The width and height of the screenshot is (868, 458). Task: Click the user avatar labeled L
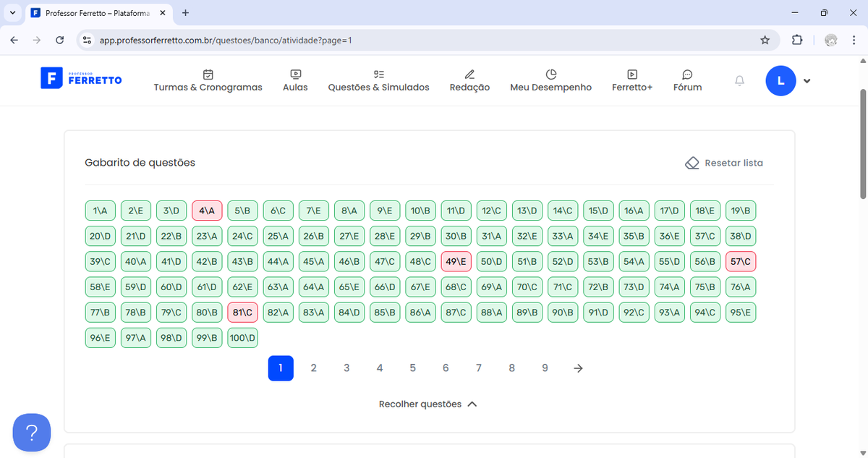click(780, 80)
